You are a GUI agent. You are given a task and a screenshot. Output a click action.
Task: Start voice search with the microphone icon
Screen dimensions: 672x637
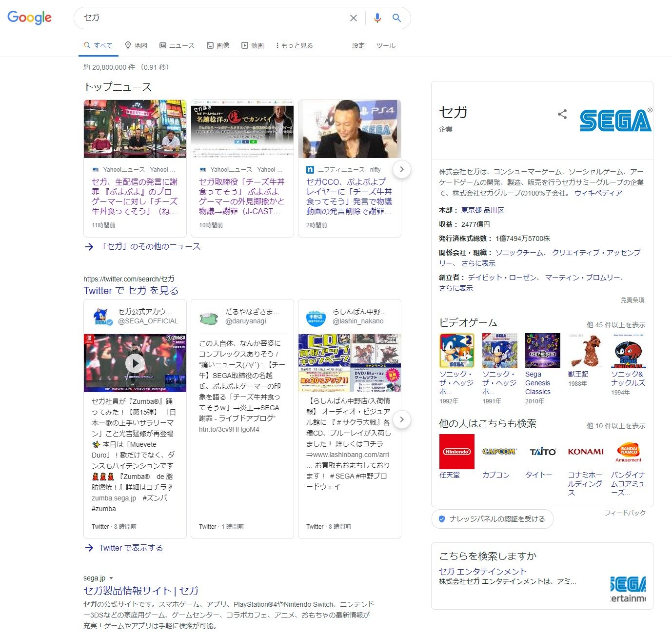tap(377, 18)
